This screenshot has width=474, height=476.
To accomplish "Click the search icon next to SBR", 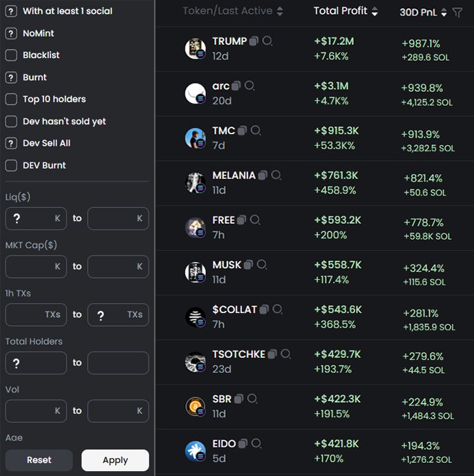I will point(252,399).
